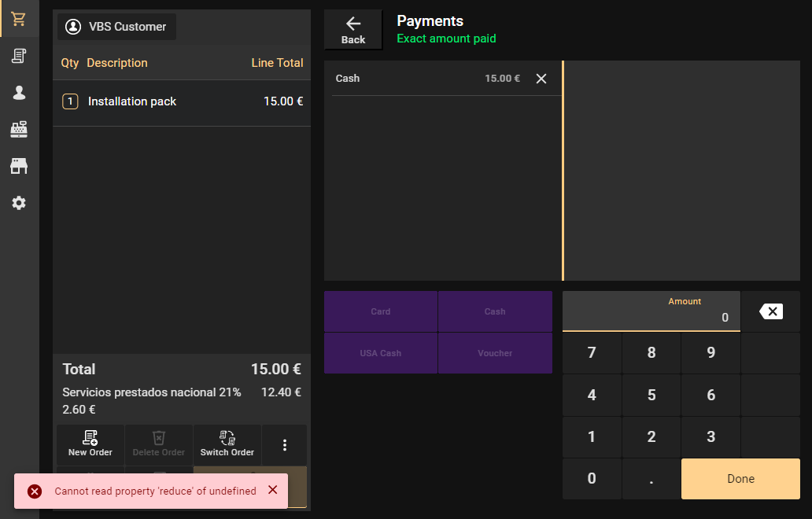The height and width of the screenshot is (519, 812).
Task: Open the shopping cart sidebar icon
Action: click(19, 19)
